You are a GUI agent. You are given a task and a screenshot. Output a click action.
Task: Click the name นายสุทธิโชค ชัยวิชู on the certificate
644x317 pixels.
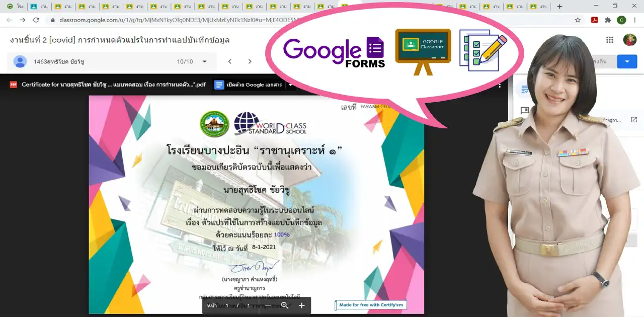click(x=257, y=190)
